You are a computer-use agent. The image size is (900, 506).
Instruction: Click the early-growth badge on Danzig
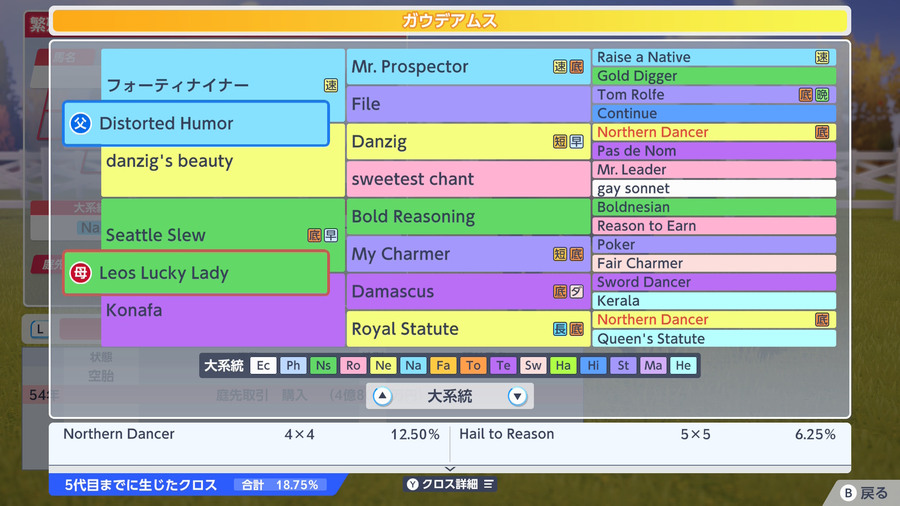pos(576,142)
